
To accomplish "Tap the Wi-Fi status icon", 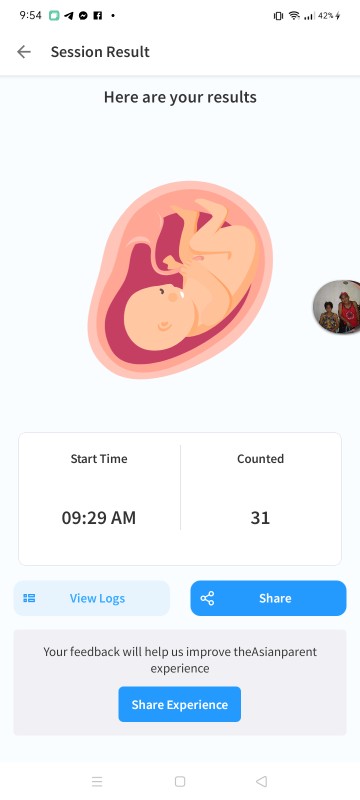I will click(x=294, y=16).
